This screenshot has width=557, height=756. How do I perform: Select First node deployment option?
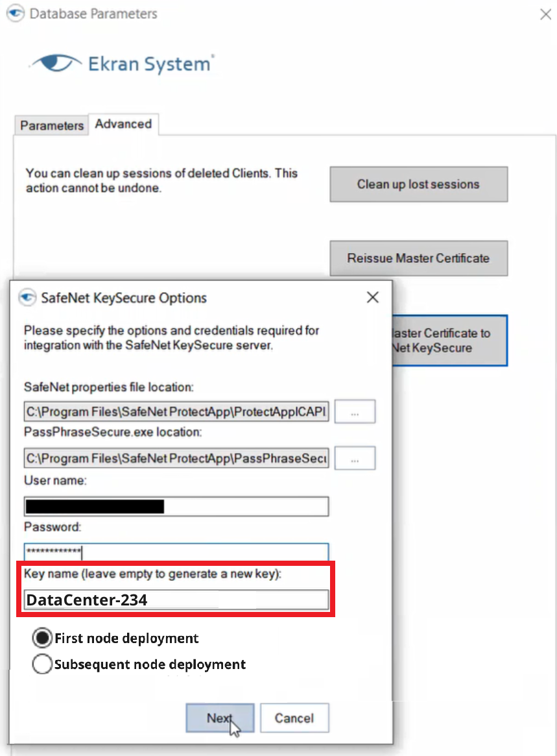click(42, 639)
